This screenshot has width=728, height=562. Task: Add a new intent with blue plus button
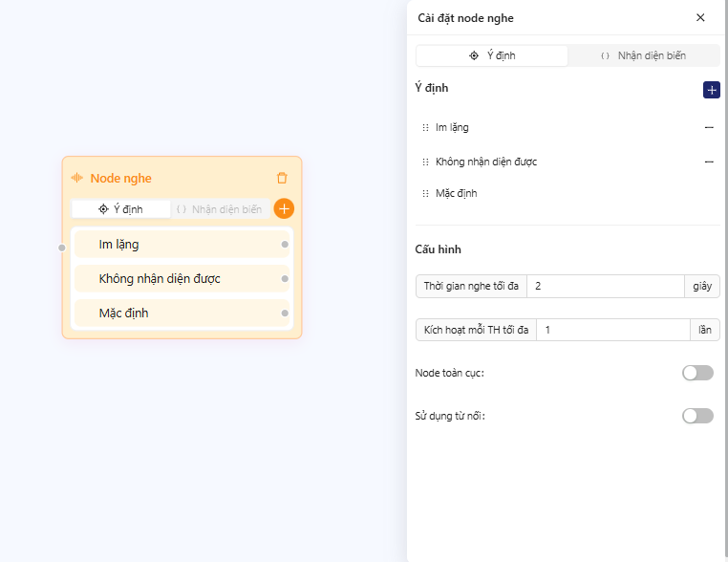(x=712, y=90)
